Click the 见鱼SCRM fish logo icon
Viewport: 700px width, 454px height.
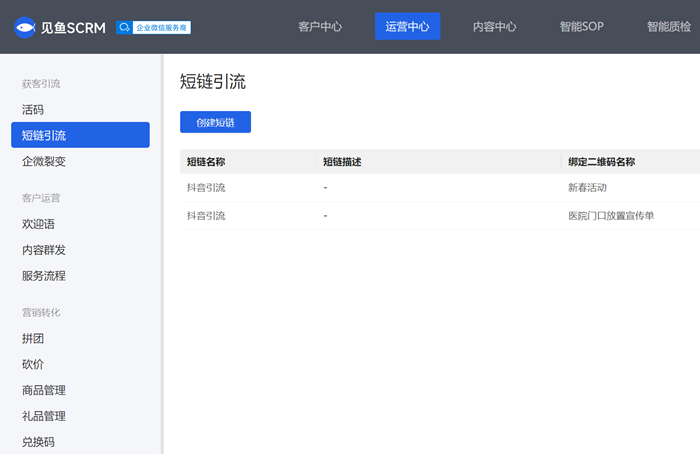[26, 27]
